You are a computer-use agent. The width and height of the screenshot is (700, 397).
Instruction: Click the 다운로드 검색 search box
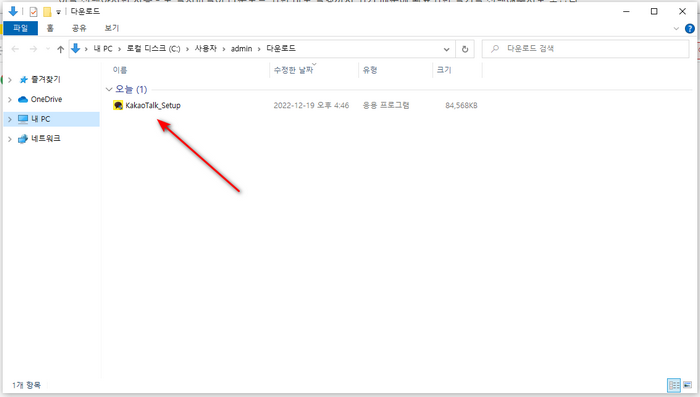586,49
